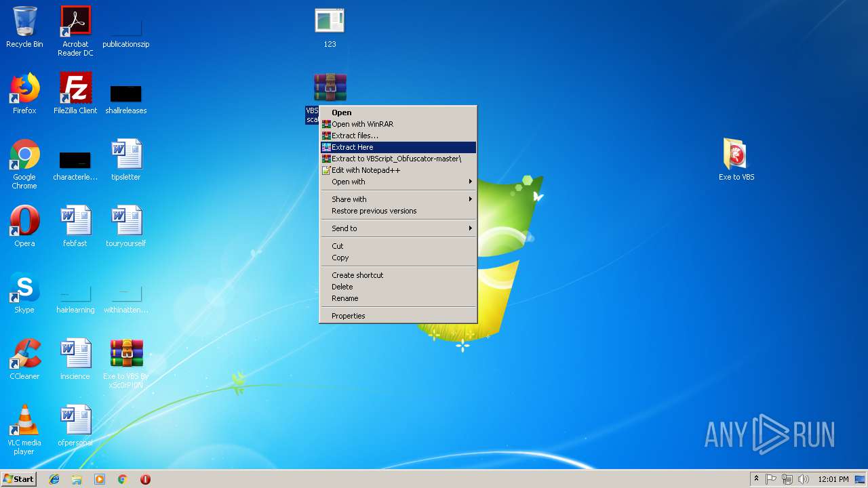Image resolution: width=868 pixels, height=488 pixels.
Task: Choose Open with WinRAR
Action: tap(398, 124)
